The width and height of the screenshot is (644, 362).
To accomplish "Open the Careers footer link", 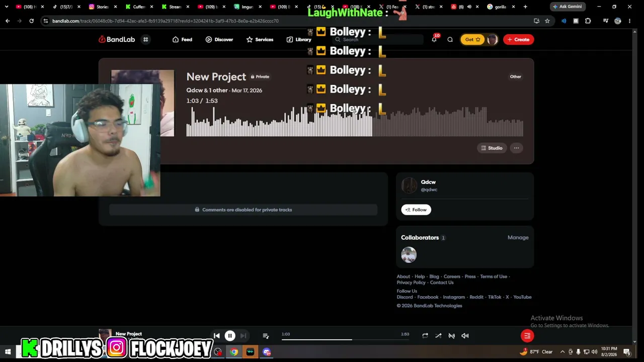I will tap(452, 277).
